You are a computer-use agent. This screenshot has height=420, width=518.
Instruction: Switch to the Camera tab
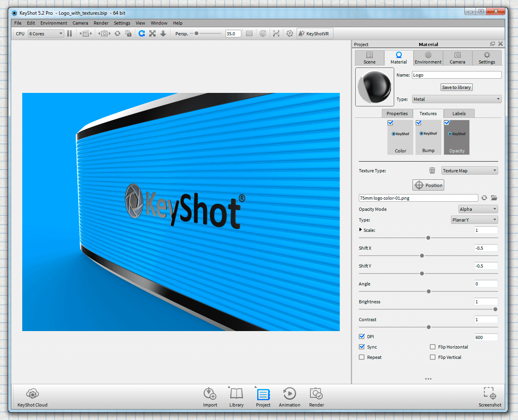pos(458,58)
